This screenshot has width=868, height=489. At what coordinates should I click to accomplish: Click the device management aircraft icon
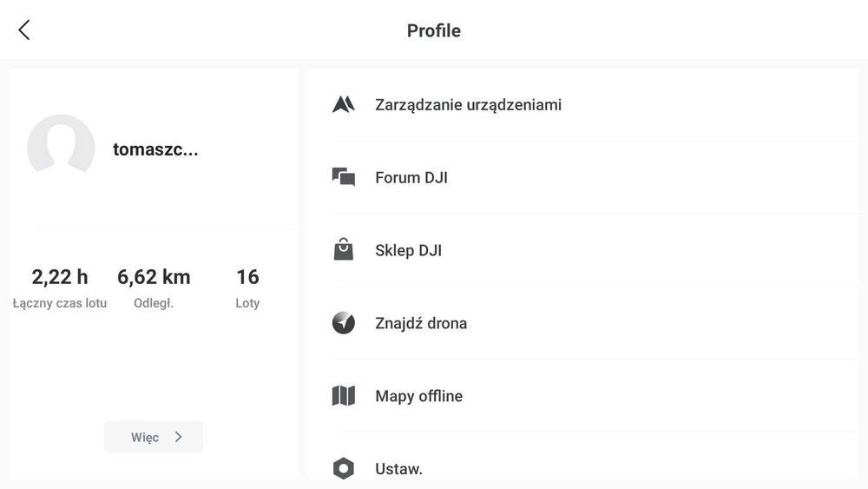344,105
